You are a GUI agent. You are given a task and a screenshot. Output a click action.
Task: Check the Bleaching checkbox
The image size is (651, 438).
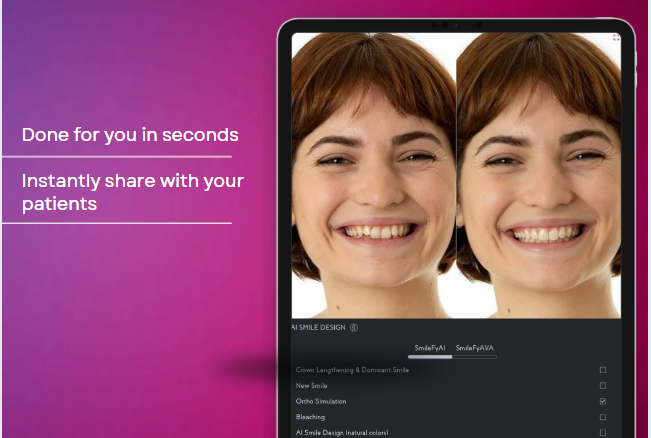(x=602, y=417)
